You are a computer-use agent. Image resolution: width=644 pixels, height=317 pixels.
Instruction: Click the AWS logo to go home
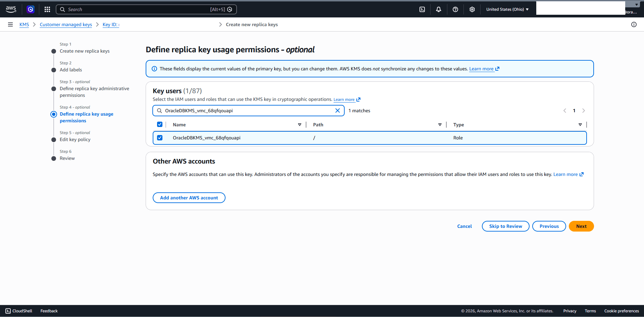pos(11,9)
